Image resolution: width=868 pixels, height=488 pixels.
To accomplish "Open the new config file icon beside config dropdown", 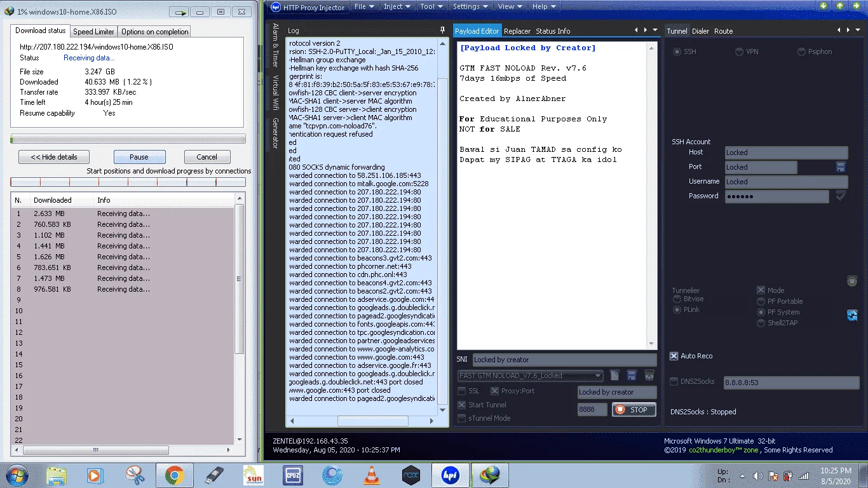I will [x=614, y=376].
